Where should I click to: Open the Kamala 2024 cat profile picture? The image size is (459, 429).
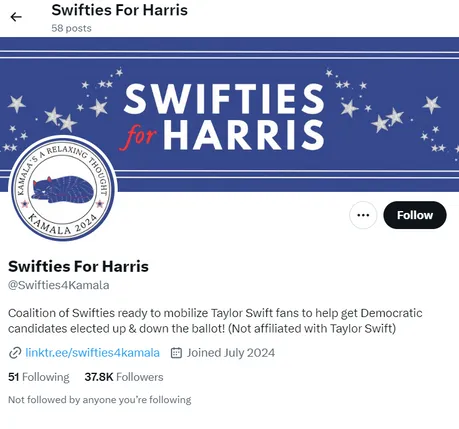click(62, 188)
